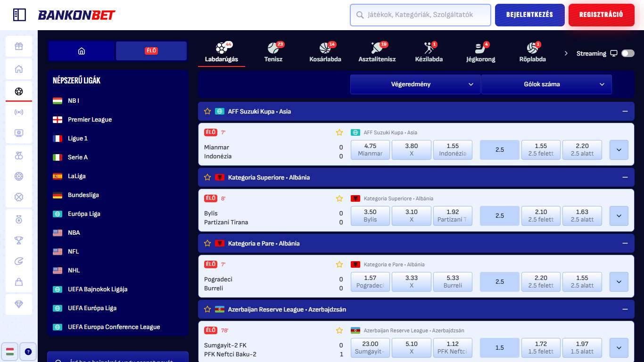Select the Labdarúgás sport tab
Image resolution: width=644 pixels, height=362 pixels.
pos(222,52)
